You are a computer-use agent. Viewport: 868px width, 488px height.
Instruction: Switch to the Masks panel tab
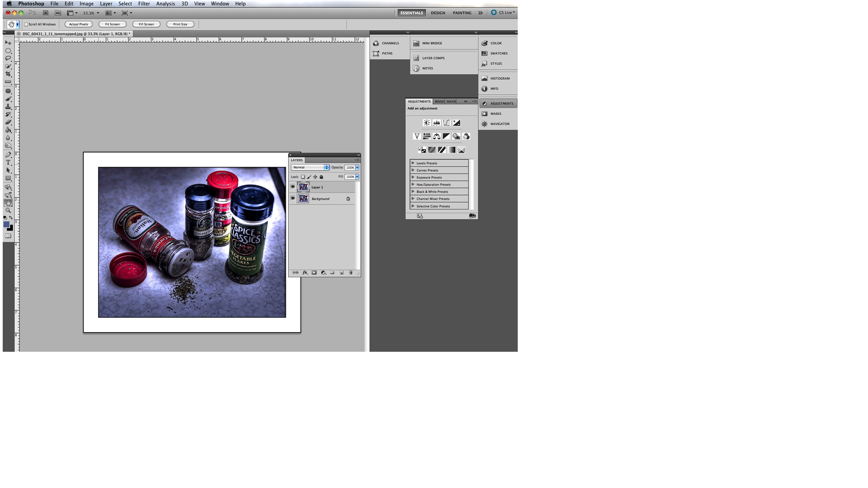439,101
